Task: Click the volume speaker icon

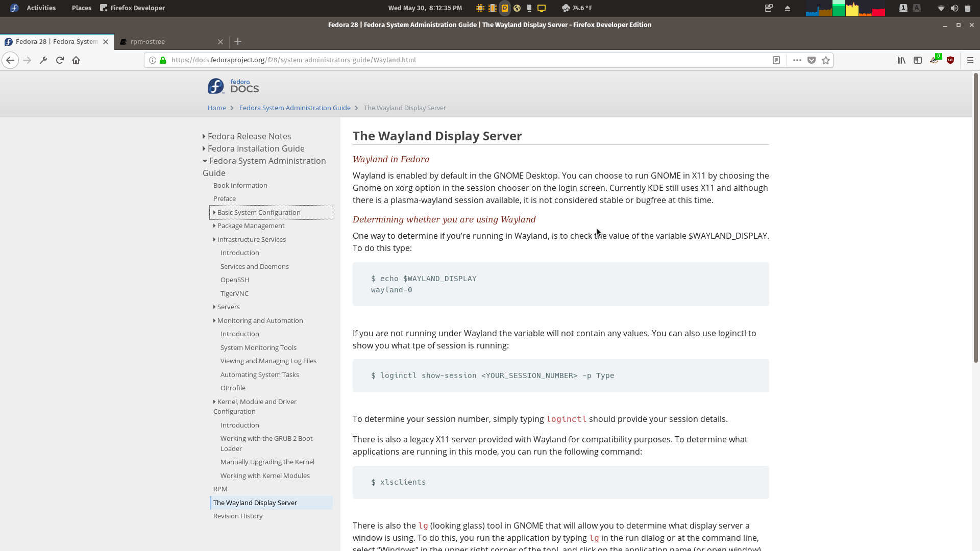Action: click(954, 8)
